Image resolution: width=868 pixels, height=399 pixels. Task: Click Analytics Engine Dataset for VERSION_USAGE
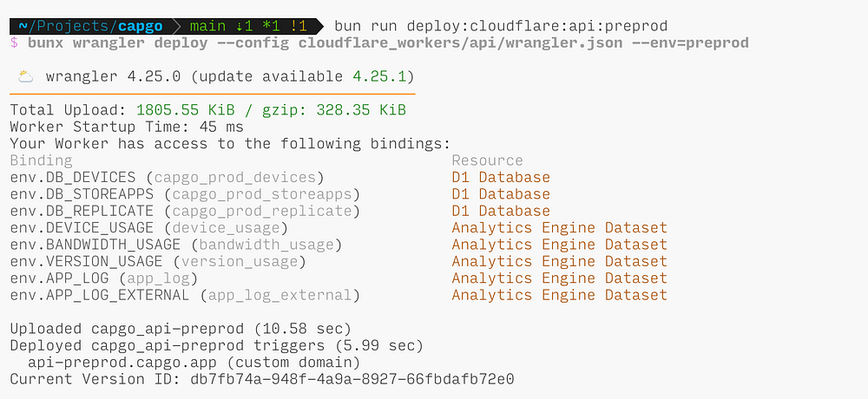560,261
